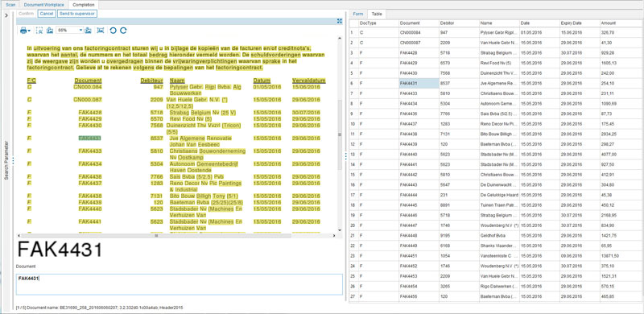Switch to the Scan tab
Image resolution: width=644 pixels, height=314 pixels.
point(10,5)
